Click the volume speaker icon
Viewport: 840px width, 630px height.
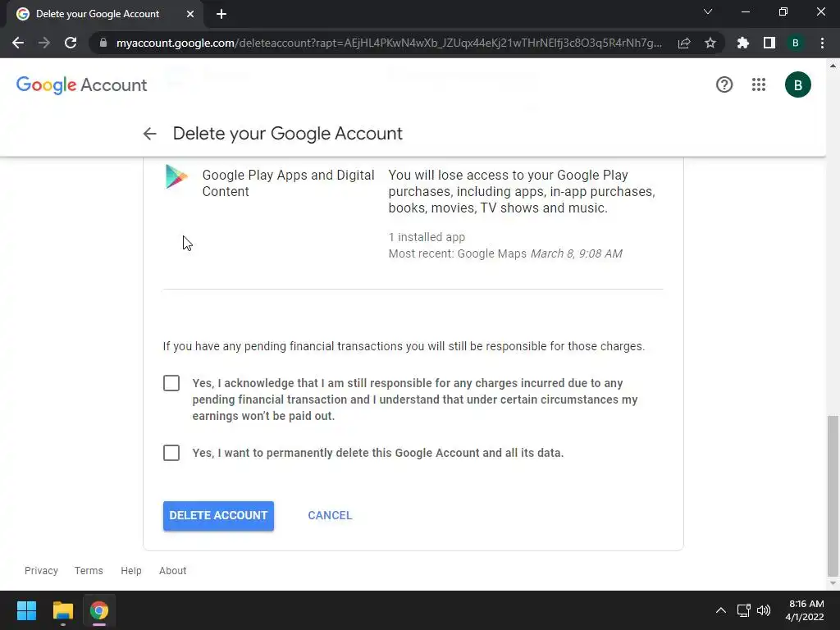[764, 610]
